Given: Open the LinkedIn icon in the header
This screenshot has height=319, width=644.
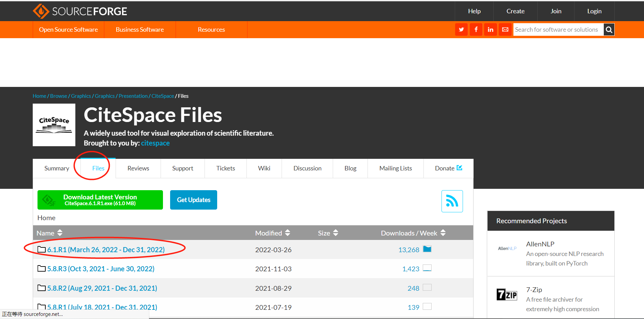Looking at the screenshot, I should pos(491,29).
